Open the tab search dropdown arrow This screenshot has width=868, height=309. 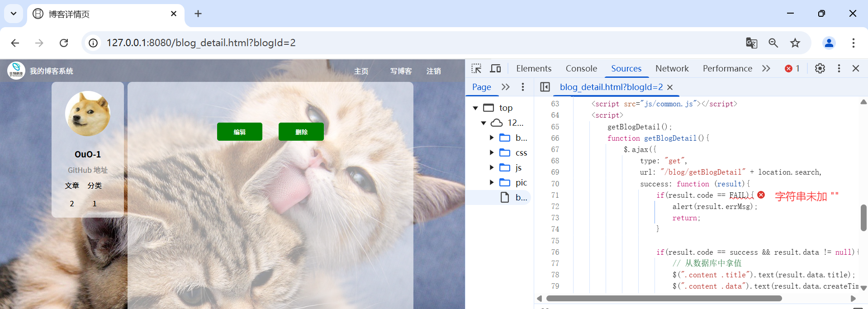tap(14, 14)
